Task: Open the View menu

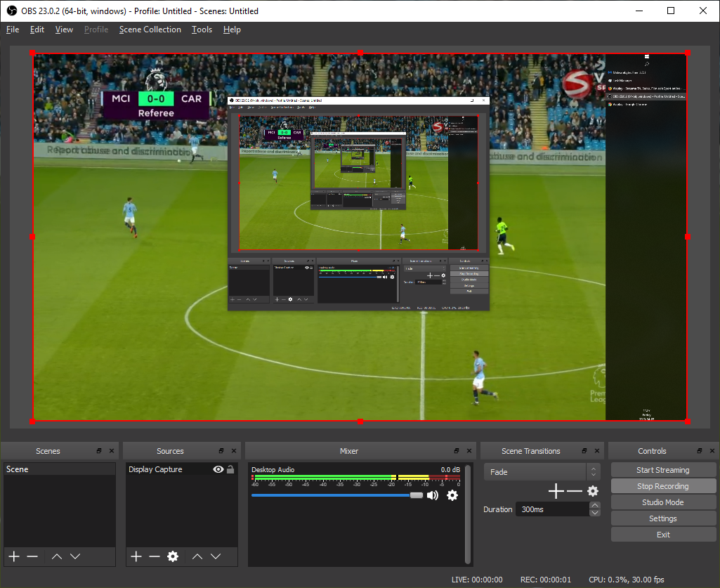Action: pyautogui.click(x=65, y=30)
